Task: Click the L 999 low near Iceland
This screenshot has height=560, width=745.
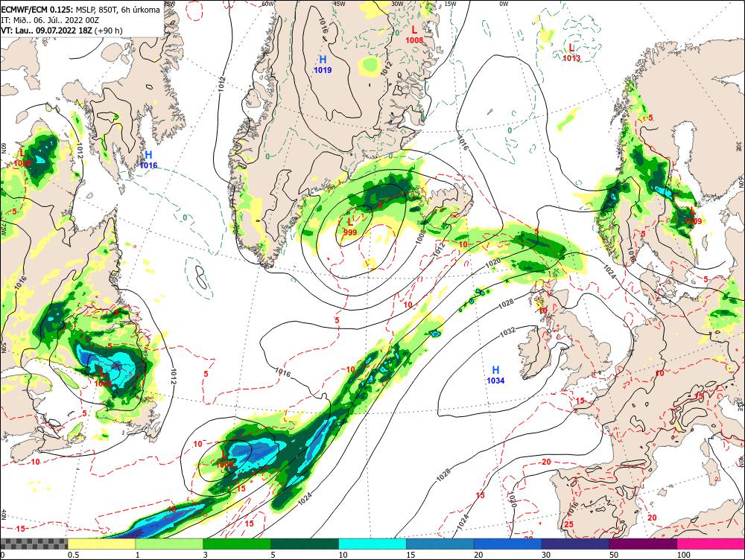Action: [350, 226]
